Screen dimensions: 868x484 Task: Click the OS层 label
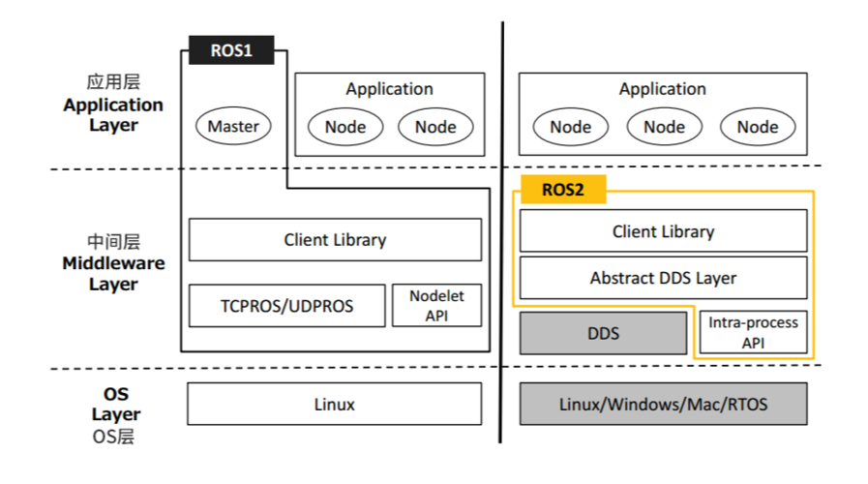point(113,437)
